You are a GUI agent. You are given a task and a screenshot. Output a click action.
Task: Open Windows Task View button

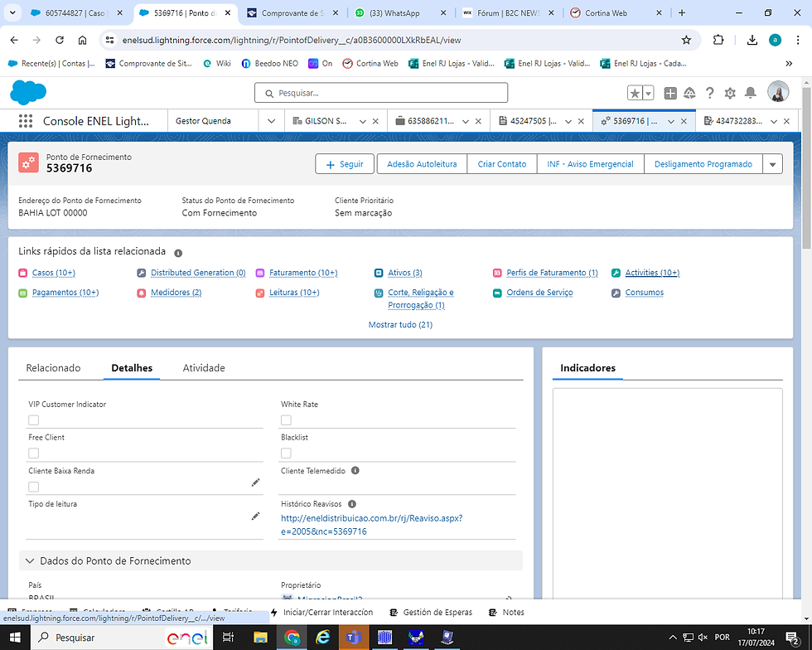click(228, 637)
